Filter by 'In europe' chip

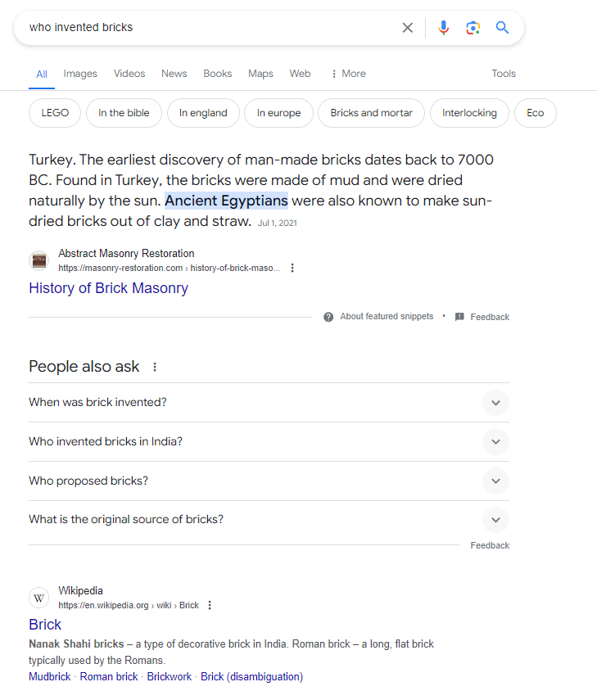coord(278,113)
